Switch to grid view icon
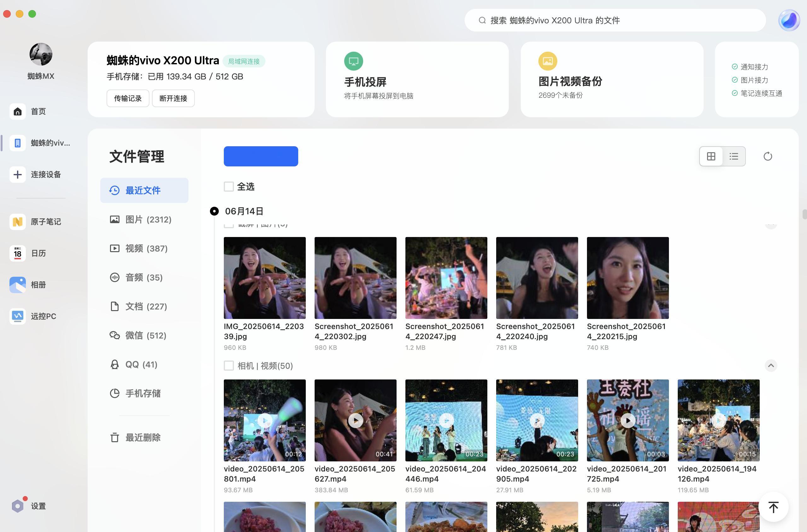This screenshot has width=807, height=532. tap(711, 156)
